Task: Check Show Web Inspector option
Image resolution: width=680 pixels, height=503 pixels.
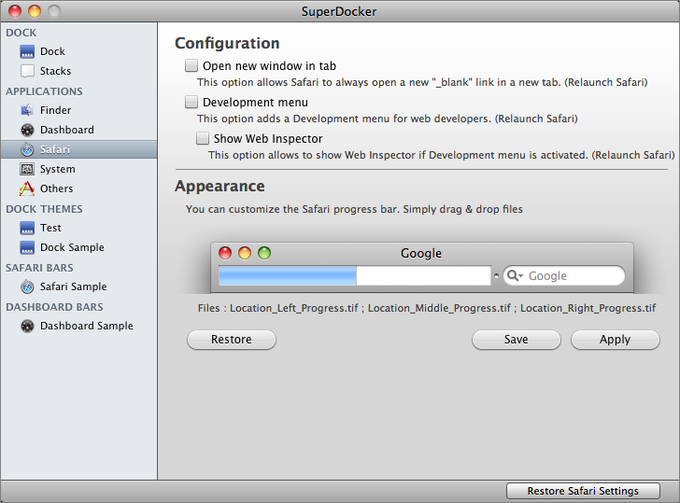Action: pyautogui.click(x=202, y=138)
